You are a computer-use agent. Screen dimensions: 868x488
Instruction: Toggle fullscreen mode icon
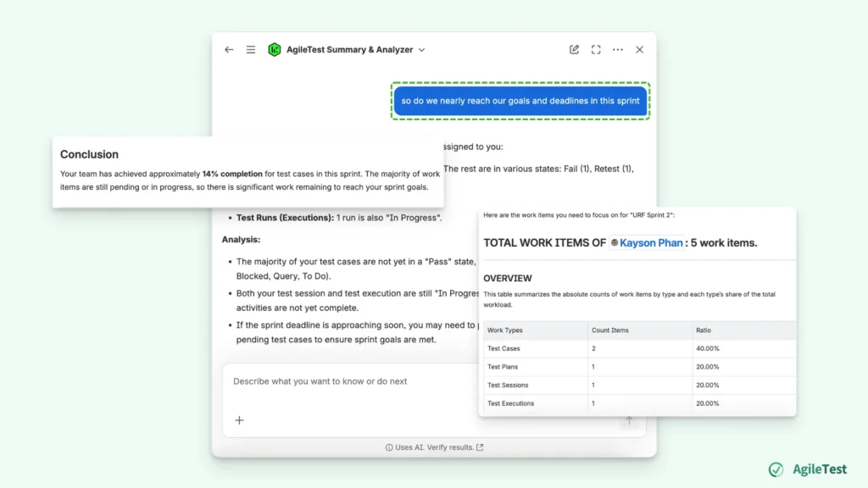point(596,50)
